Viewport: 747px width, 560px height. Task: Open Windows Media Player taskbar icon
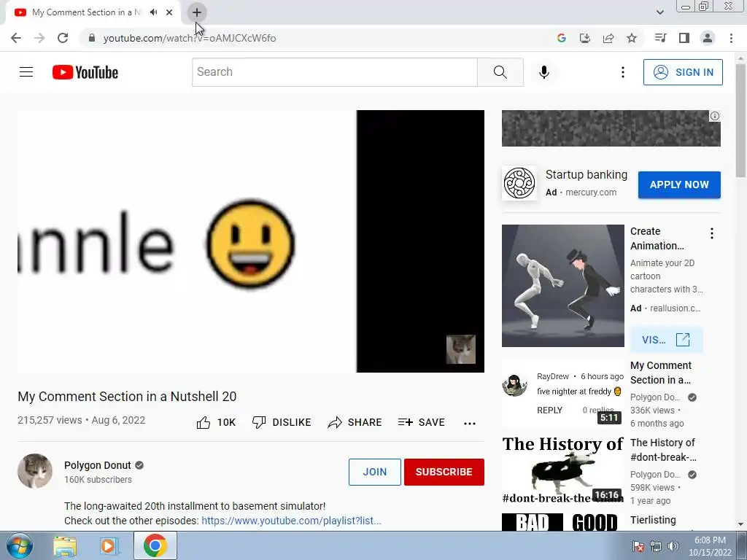[x=109, y=546]
